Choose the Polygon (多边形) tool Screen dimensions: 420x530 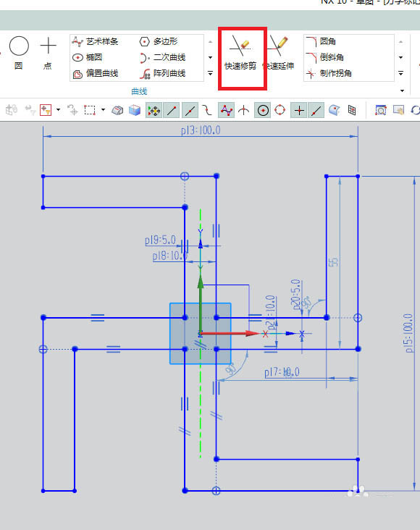pos(159,41)
